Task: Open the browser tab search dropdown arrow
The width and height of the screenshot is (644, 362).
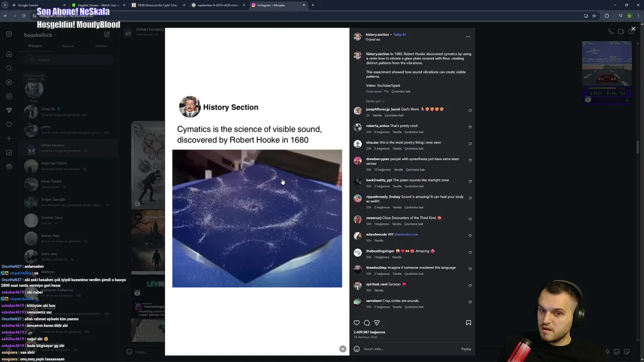Action: (x=5, y=5)
